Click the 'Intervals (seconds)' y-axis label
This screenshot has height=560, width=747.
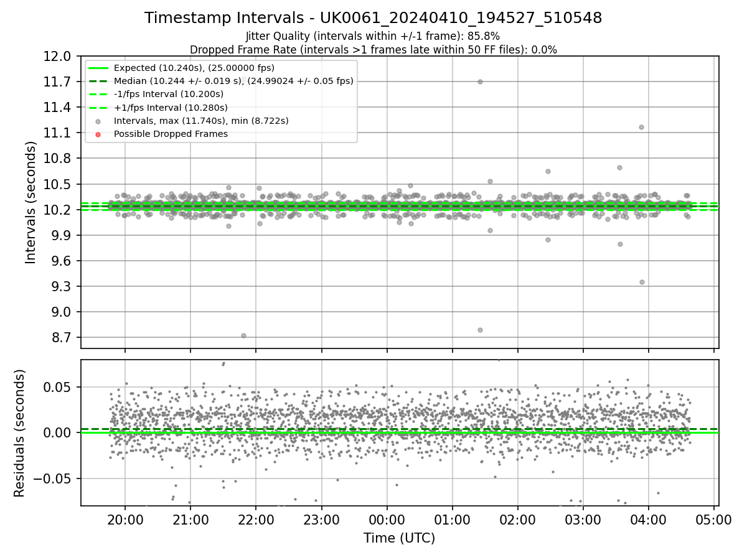pyautogui.click(x=31, y=202)
